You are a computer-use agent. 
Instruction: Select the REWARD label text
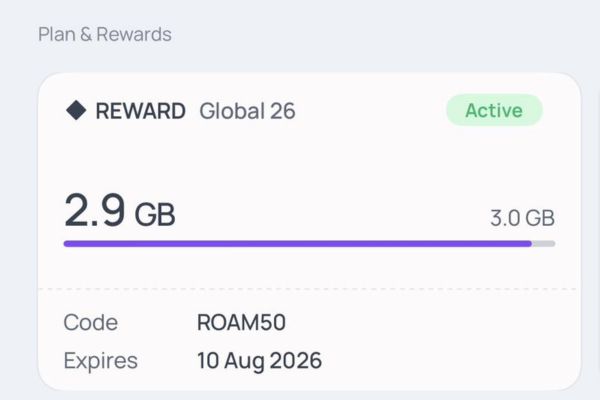tap(140, 111)
